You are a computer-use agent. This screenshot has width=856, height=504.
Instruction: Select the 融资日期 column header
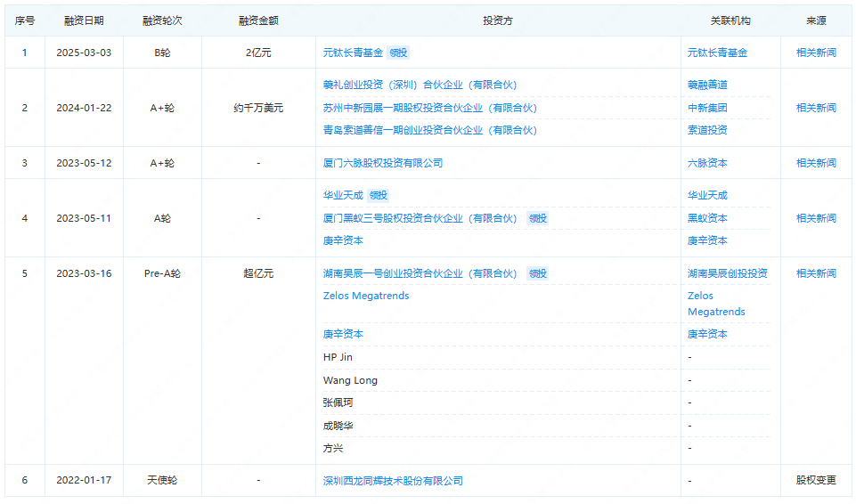point(84,20)
